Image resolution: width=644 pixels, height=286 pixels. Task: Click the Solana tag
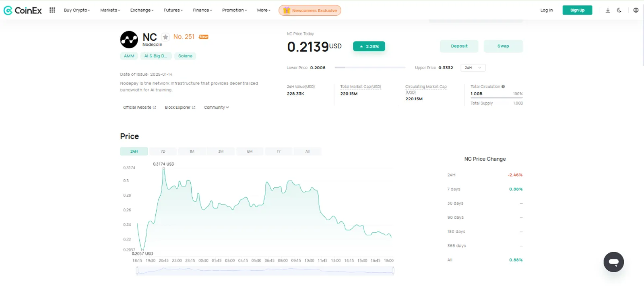[185, 56]
